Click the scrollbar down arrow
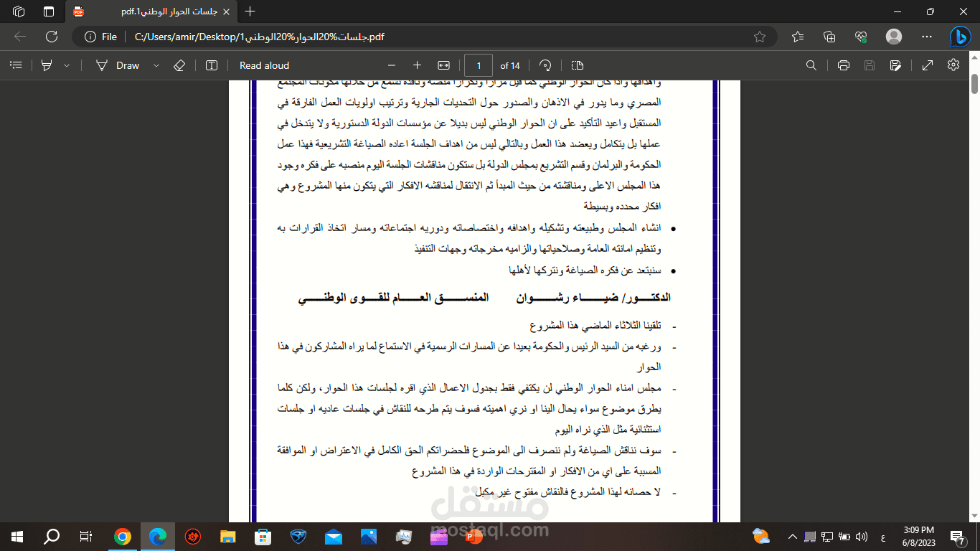This screenshot has height=551, width=980. click(974, 517)
